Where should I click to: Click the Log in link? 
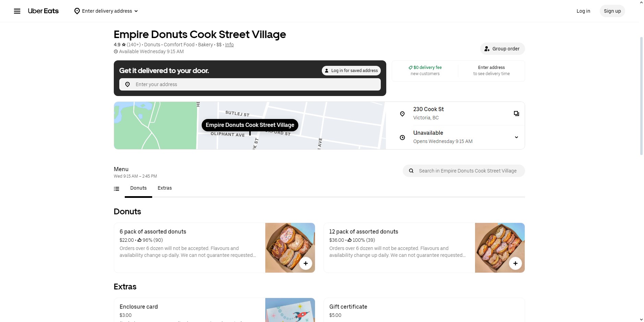pos(583,11)
